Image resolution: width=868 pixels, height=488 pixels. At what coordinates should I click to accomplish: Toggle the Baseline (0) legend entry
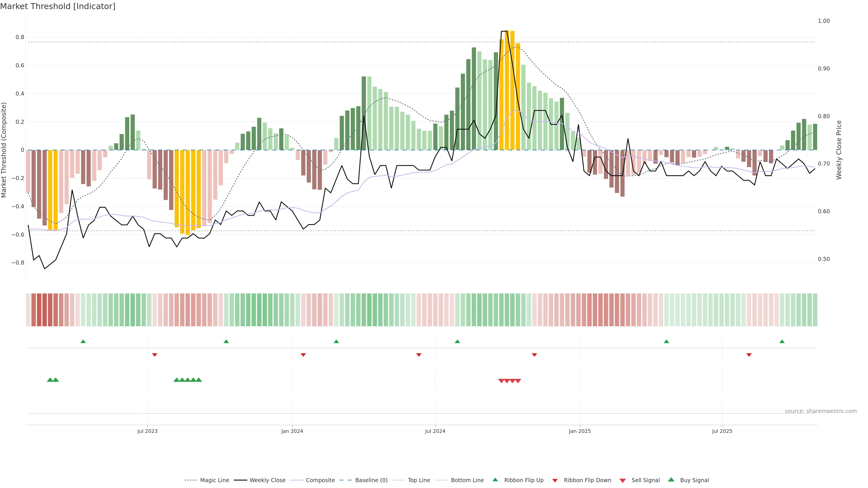(371, 480)
